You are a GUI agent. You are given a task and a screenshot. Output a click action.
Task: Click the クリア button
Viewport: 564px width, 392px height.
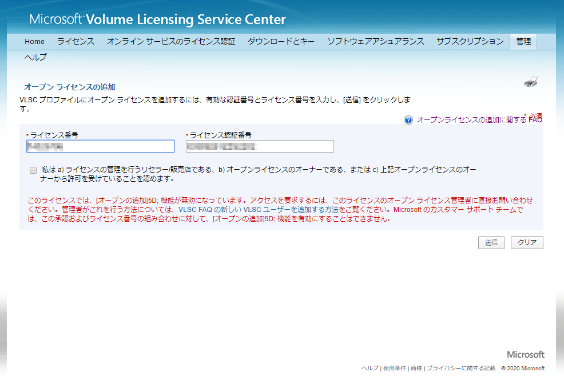tap(527, 242)
